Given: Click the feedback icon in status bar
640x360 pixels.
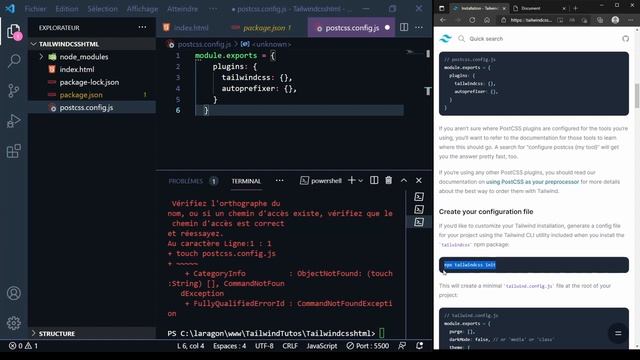Looking at the screenshot, I should point(402,346).
